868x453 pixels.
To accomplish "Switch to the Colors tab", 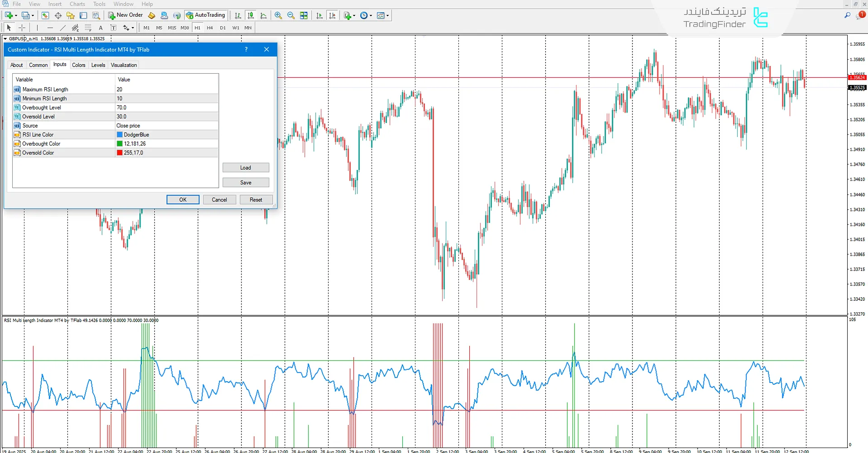I will click(79, 65).
